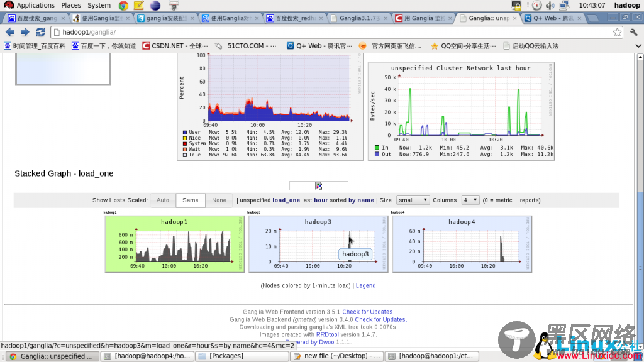Open the 'Q+ Web - 腾讯官' bookmark
This screenshot has width=644, height=362.
pyautogui.click(x=319, y=46)
